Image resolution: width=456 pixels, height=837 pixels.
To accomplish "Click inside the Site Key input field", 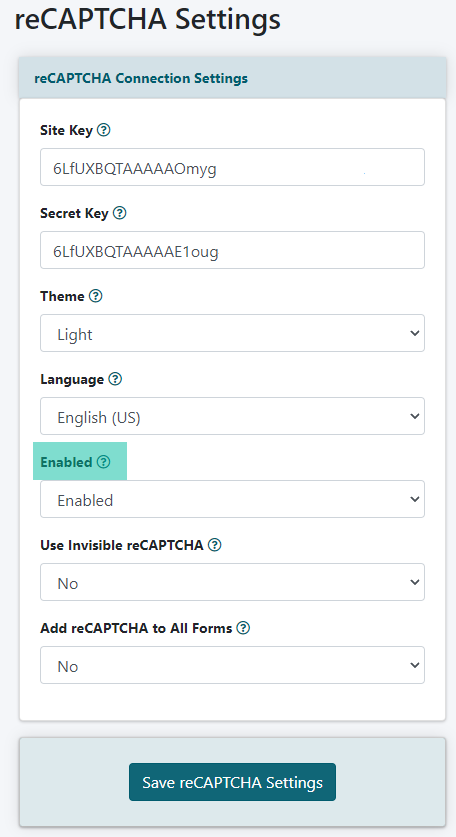I will pyautogui.click(x=232, y=167).
